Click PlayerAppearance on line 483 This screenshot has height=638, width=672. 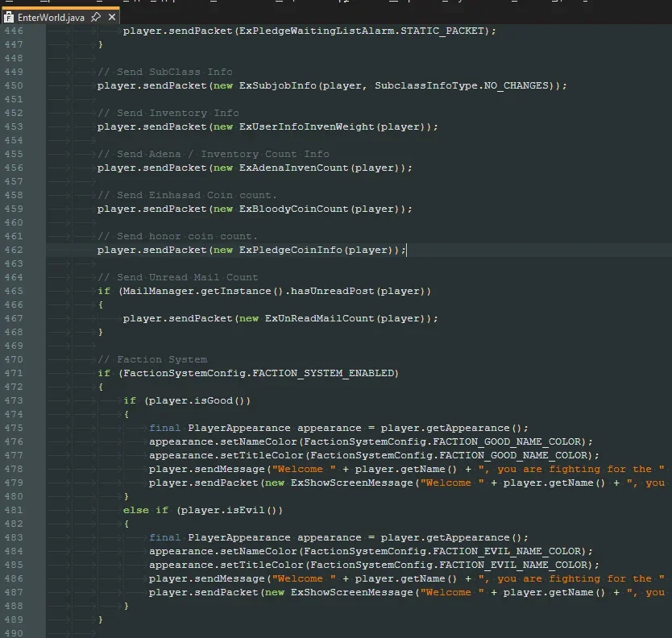click(239, 538)
